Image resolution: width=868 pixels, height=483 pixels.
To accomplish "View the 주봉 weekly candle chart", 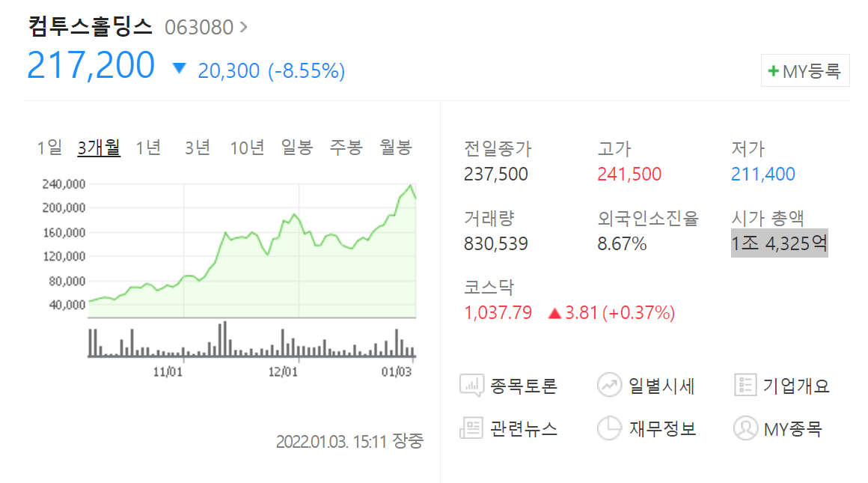I will click(x=346, y=148).
